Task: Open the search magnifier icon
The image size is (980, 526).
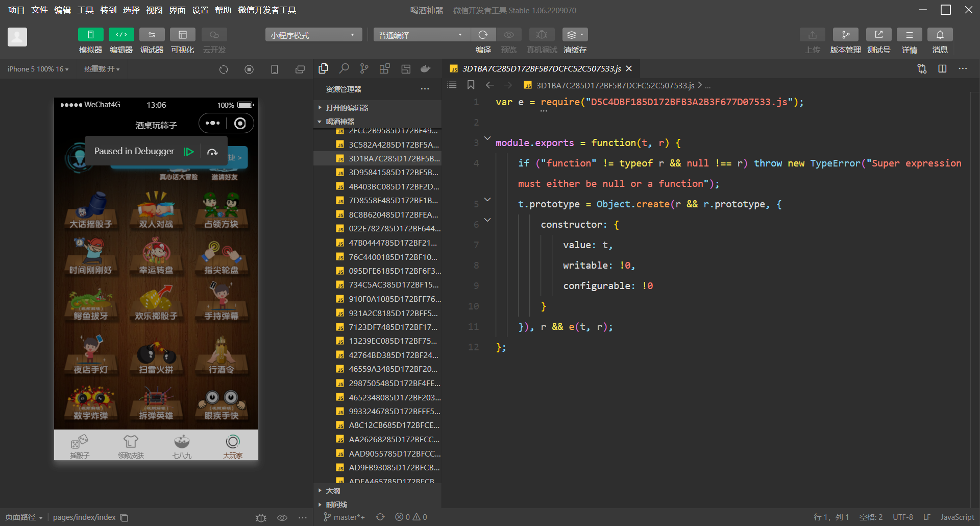Action: pyautogui.click(x=344, y=68)
